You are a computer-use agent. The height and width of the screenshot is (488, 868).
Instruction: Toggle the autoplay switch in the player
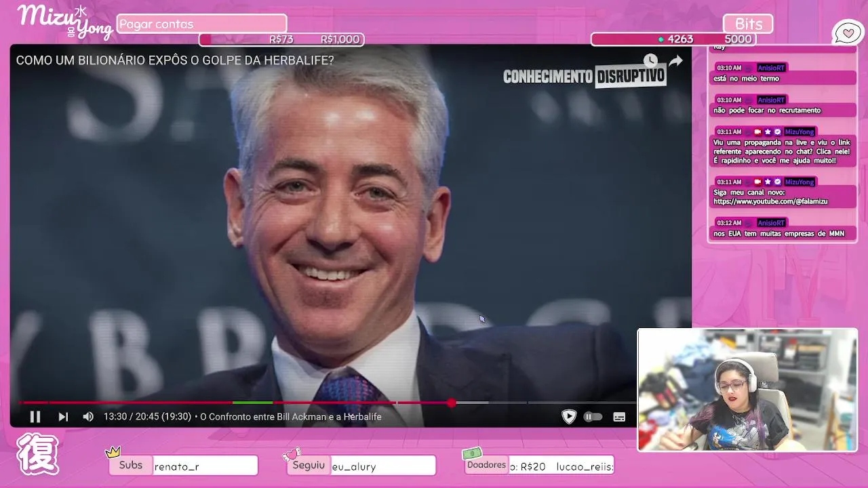593,417
